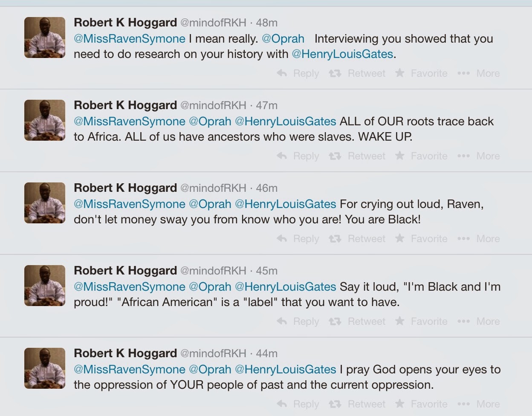
Task: Retweet the 46m 'You are Black' tweet
Action: coord(357,239)
